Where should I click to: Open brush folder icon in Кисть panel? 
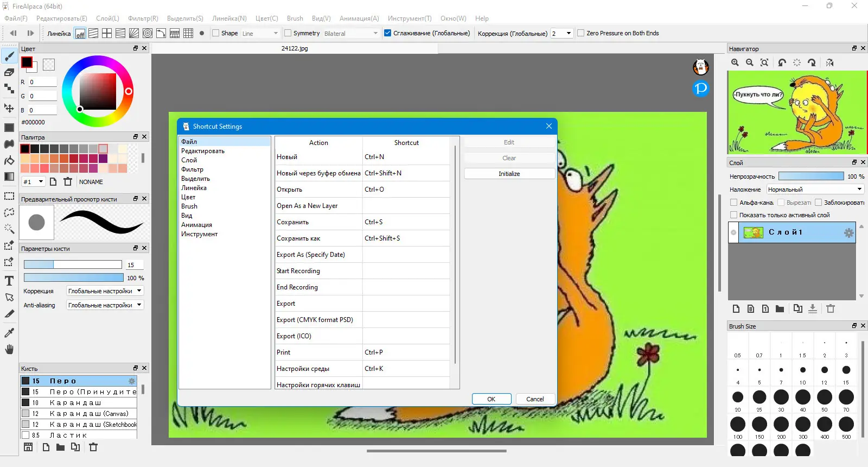[x=60, y=447]
